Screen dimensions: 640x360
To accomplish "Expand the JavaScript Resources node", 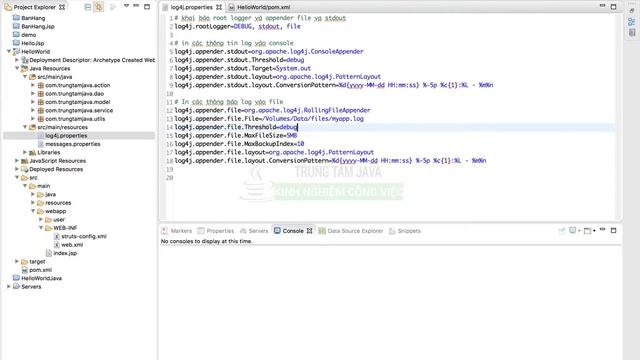I will tap(17, 161).
